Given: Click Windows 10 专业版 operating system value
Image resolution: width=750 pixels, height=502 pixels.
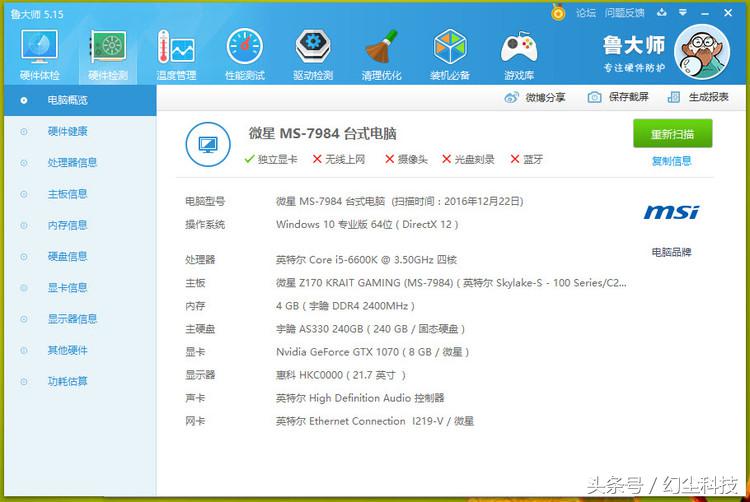Looking at the screenshot, I should click(367, 224).
